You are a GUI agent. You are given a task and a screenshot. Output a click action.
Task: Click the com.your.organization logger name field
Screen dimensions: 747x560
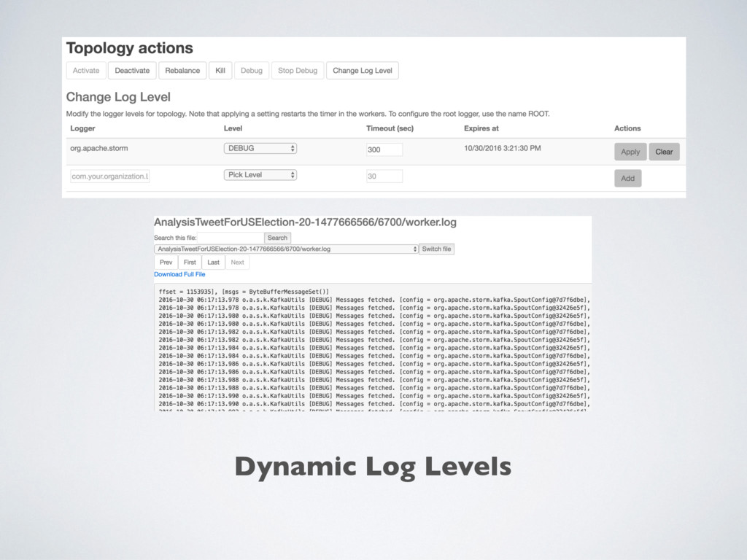click(109, 176)
